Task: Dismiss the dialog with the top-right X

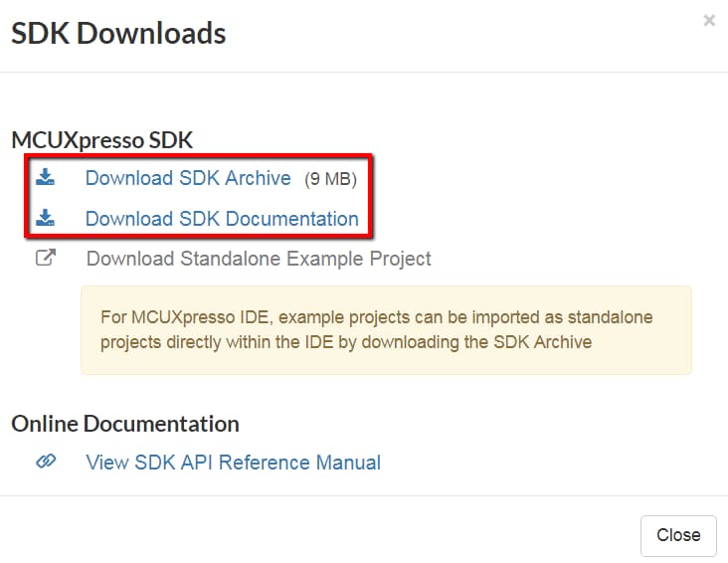Action: click(x=709, y=20)
